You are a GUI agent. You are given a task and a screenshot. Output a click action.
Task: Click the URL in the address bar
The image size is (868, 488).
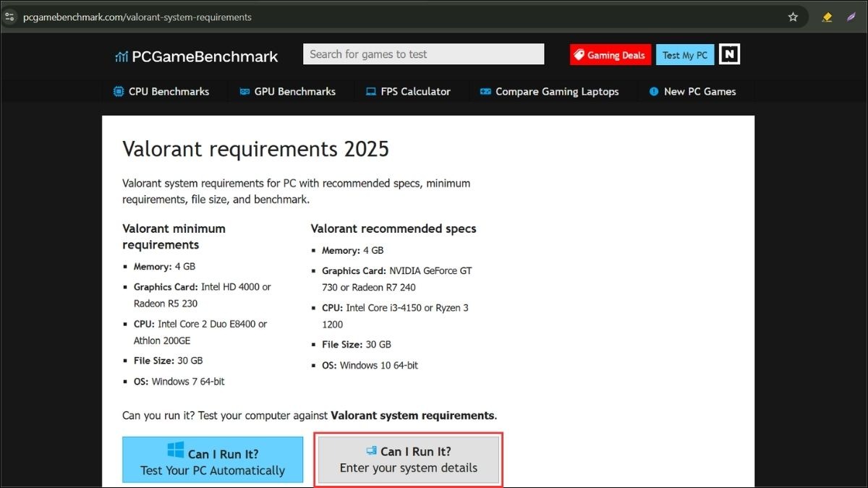tap(137, 17)
